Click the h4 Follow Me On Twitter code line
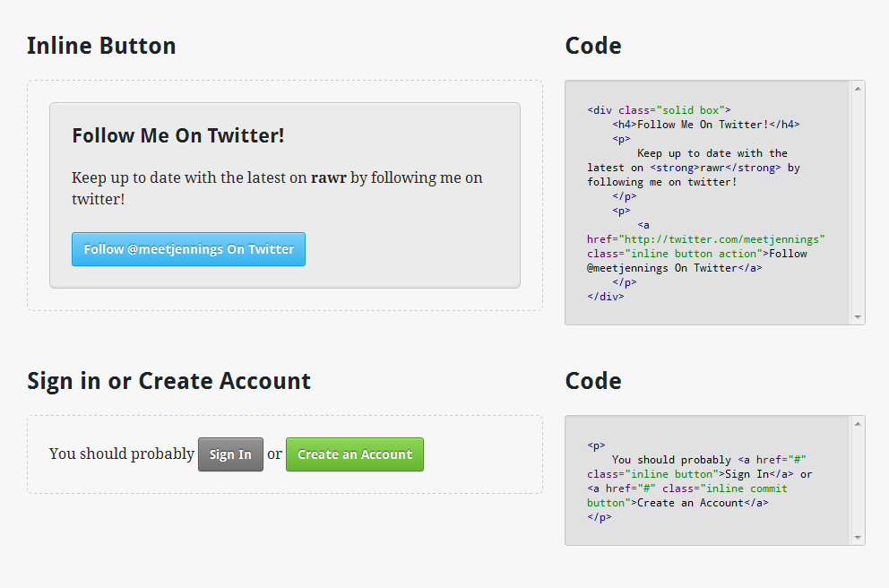The image size is (889, 588). pyautogui.click(x=706, y=125)
